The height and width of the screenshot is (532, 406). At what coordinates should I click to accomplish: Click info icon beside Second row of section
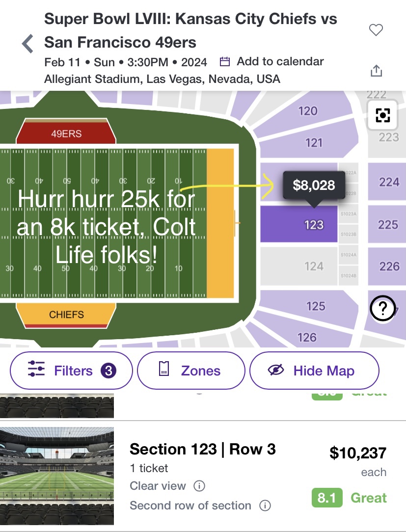265,505
